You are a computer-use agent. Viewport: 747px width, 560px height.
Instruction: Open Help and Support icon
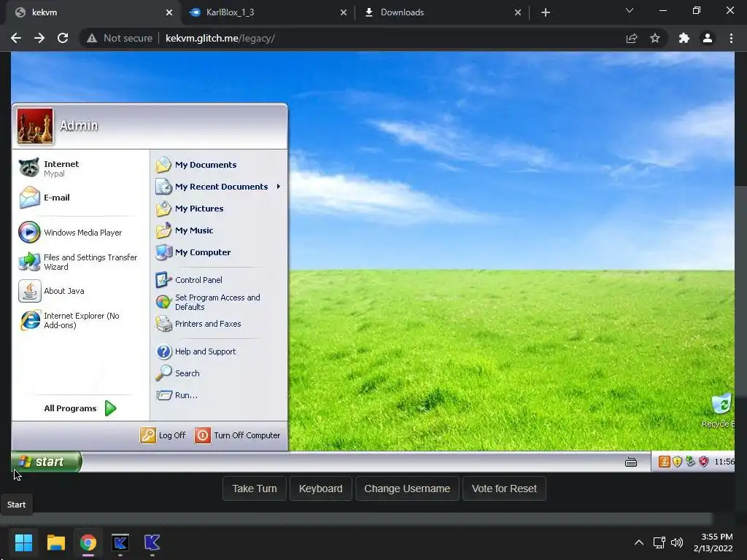click(163, 351)
